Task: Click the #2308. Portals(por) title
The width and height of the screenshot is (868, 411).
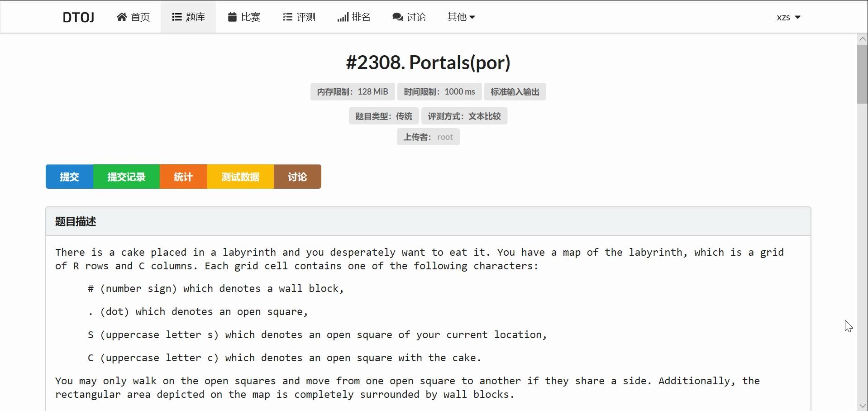Action: click(x=428, y=62)
